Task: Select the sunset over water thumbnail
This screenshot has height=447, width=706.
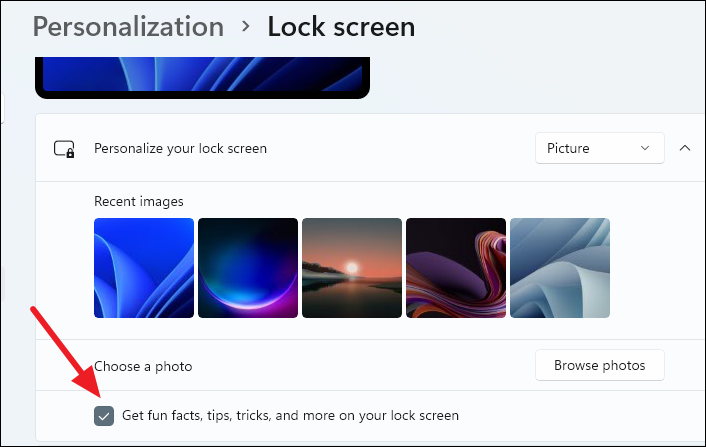Action: click(352, 268)
